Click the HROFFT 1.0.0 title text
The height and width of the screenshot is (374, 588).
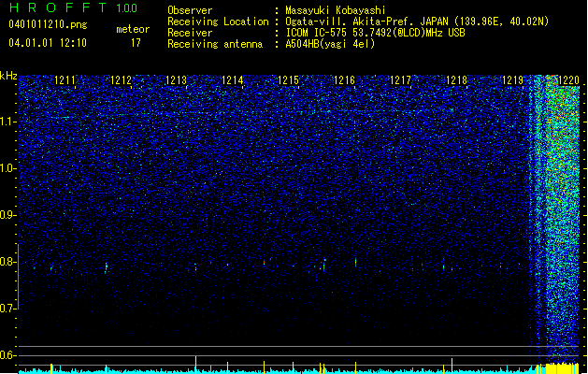point(74,7)
